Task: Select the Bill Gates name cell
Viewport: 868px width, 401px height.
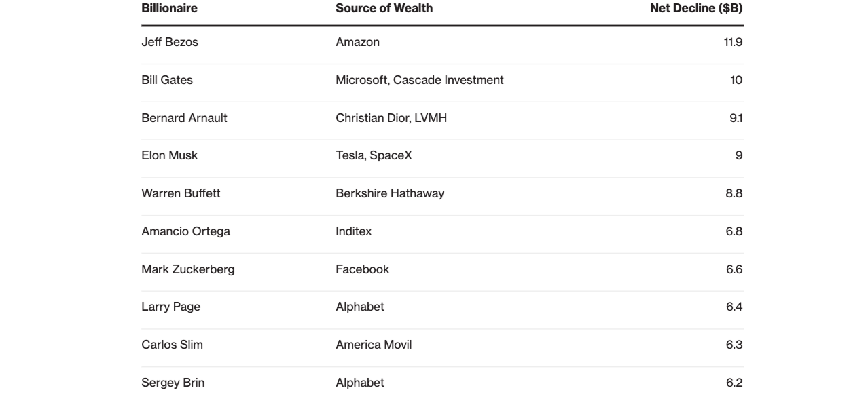Action: click(167, 80)
